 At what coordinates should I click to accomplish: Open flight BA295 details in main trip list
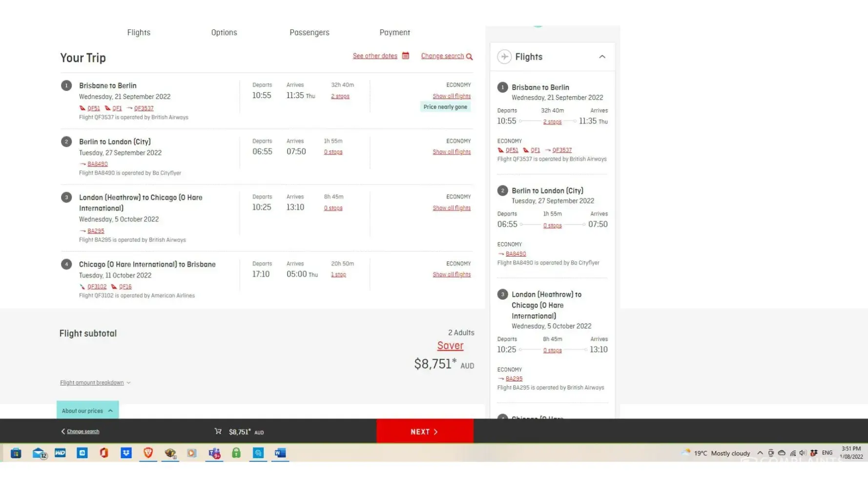[x=96, y=231]
